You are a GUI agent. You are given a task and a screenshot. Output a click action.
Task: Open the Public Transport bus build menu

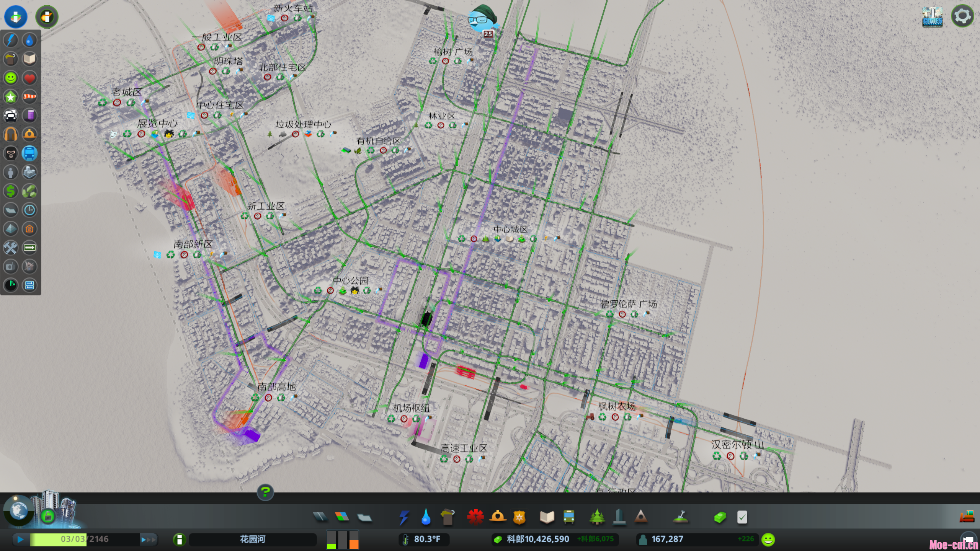click(x=569, y=517)
